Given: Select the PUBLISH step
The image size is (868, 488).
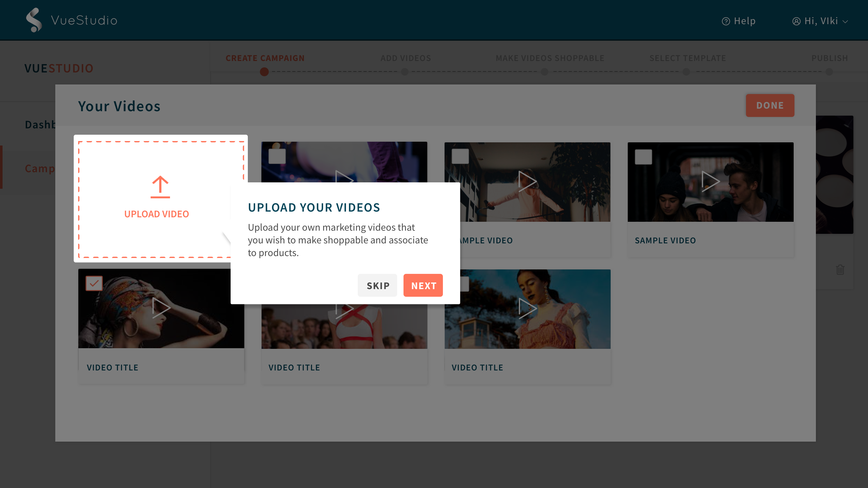Looking at the screenshot, I should [830, 58].
